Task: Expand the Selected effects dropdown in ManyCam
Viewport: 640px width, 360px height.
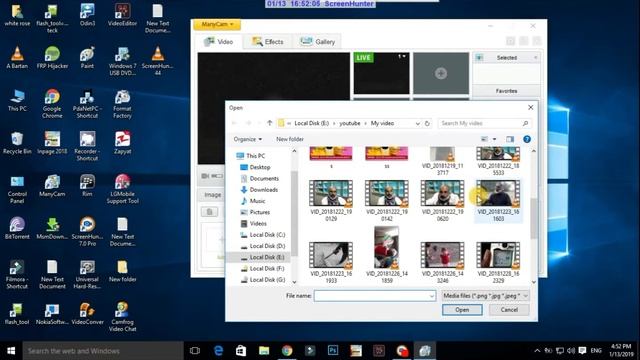Action: pyautogui.click(x=535, y=58)
